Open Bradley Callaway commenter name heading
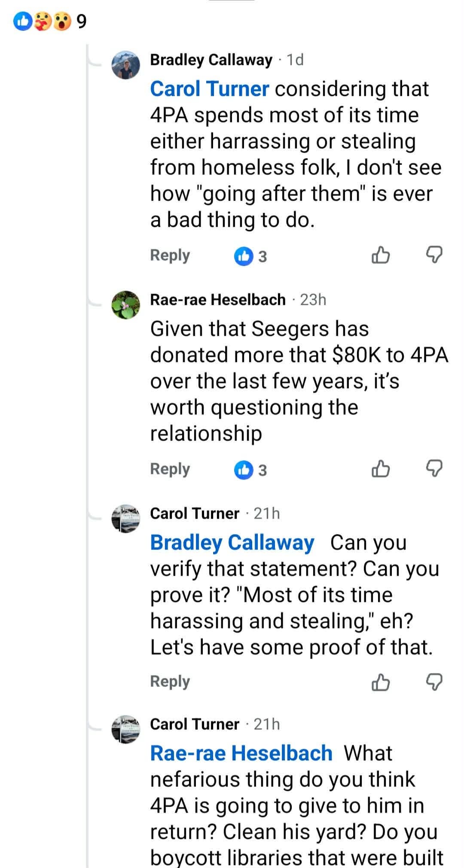Image resolution: width=464 pixels, height=868 pixels. [x=211, y=60]
